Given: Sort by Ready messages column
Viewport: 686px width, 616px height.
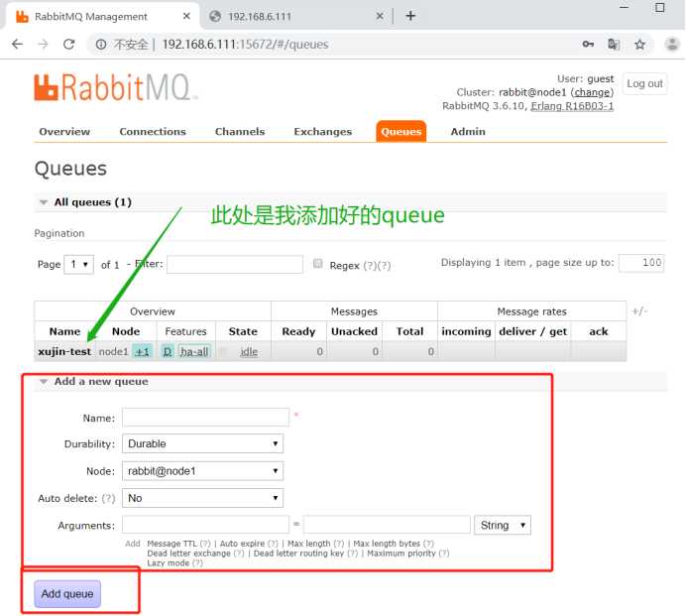Looking at the screenshot, I should point(298,331).
